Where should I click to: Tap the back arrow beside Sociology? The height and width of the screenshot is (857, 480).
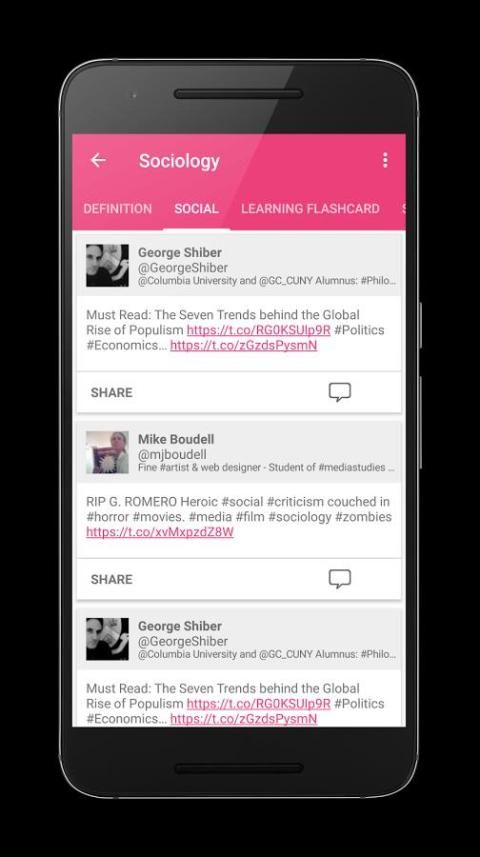click(x=98, y=160)
